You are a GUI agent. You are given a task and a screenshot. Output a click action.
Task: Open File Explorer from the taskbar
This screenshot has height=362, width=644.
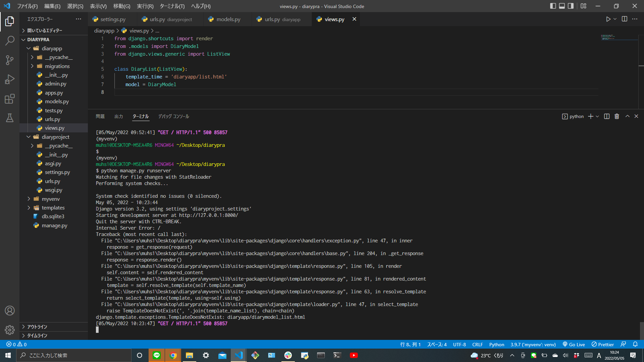tap(190, 355)
